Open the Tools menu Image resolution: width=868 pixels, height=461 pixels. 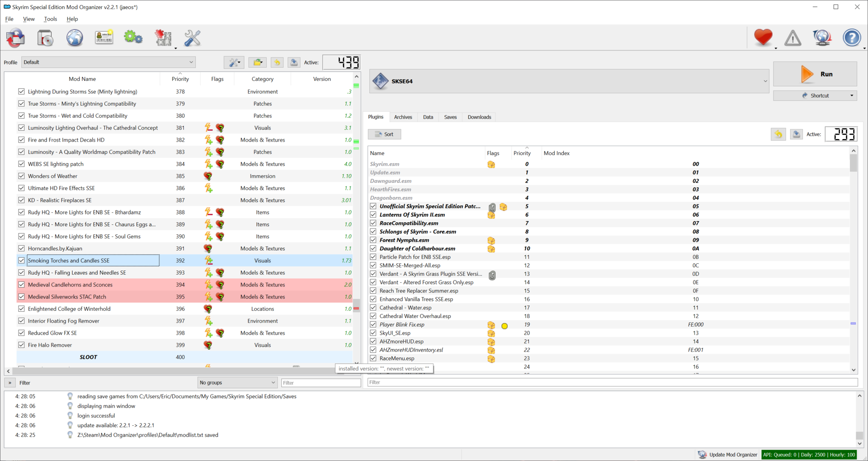pos(51,19)
